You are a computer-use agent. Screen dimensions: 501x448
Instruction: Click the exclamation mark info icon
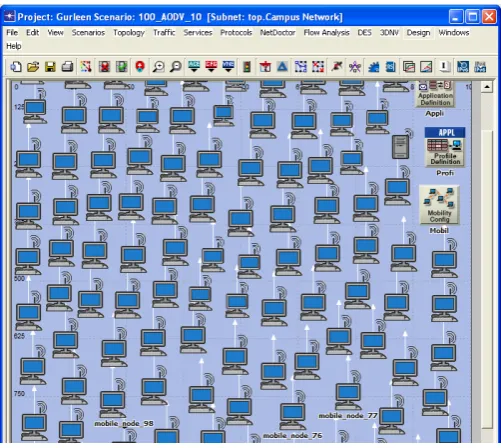444,67
